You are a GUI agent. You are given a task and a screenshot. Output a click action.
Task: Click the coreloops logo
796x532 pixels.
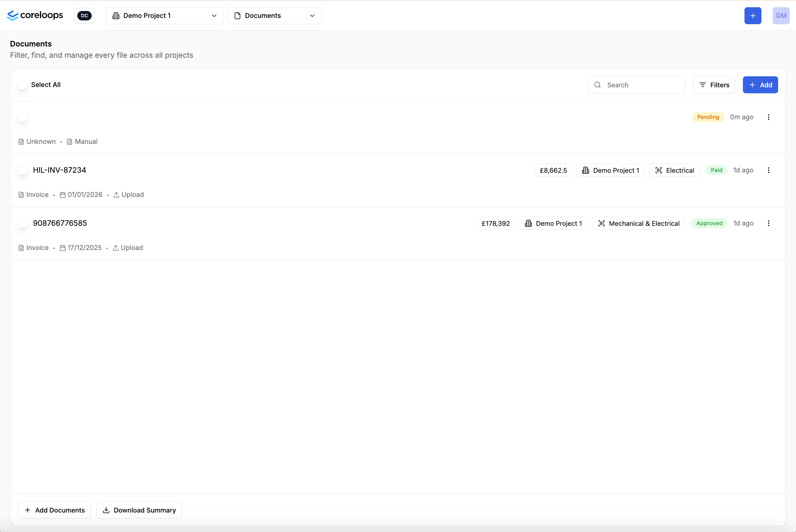[x=35, y=15]
